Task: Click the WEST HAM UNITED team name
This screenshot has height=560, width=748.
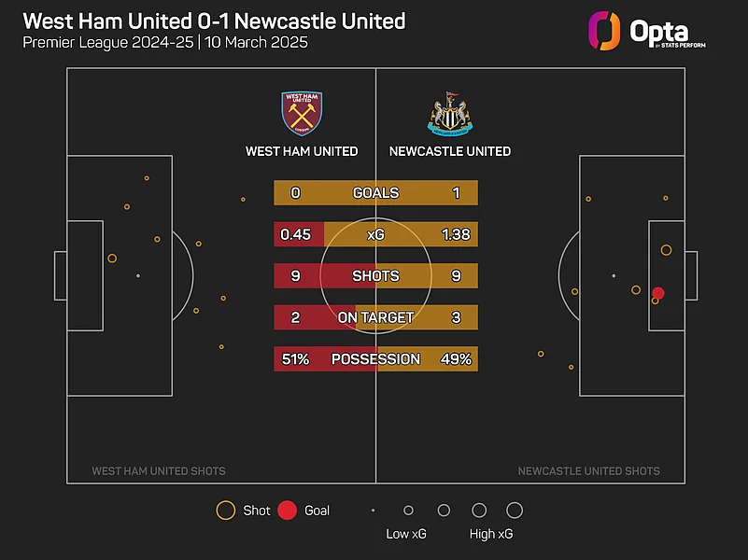Action: click(302, 151)
